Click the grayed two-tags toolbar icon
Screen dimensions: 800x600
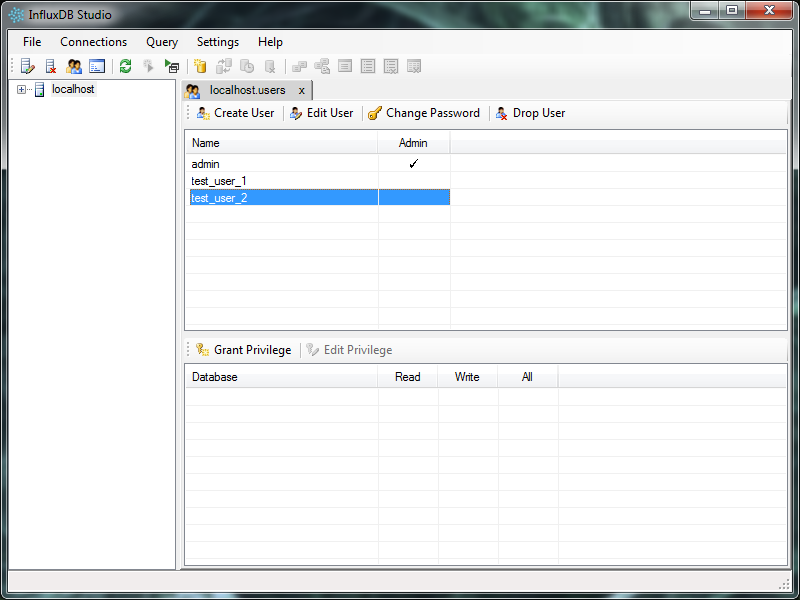coord(299,66)
